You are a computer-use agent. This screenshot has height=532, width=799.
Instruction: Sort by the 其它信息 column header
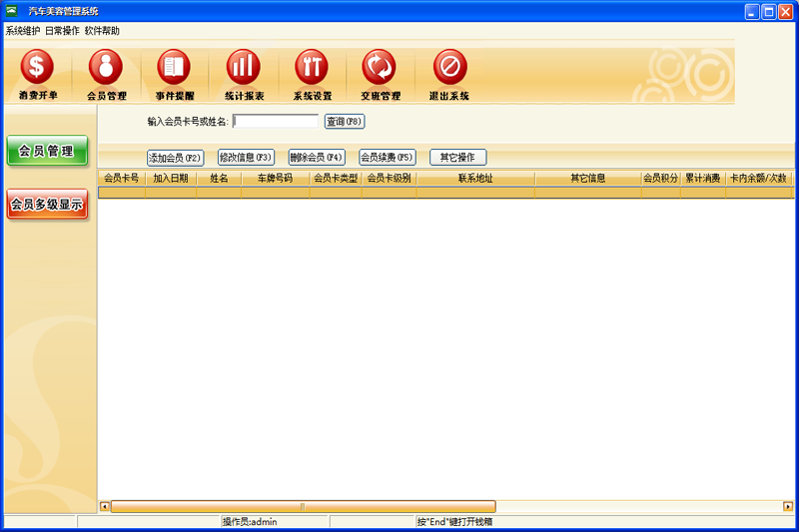click(588, 179)
